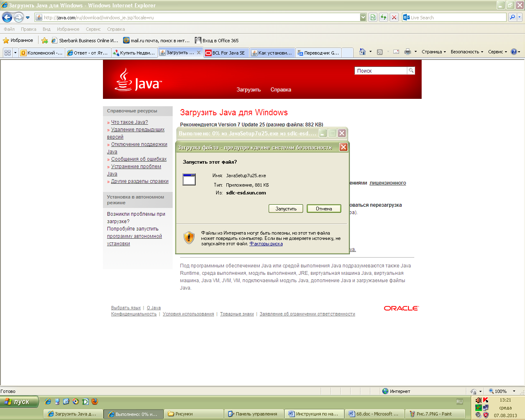Click Запустить in the security warning dialog

[x=286, y=209]
